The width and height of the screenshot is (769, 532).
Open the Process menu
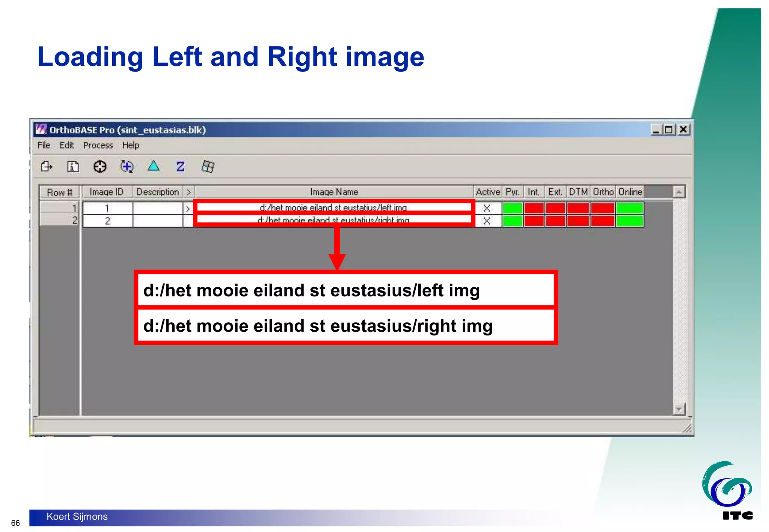click(x=98, y=145)
